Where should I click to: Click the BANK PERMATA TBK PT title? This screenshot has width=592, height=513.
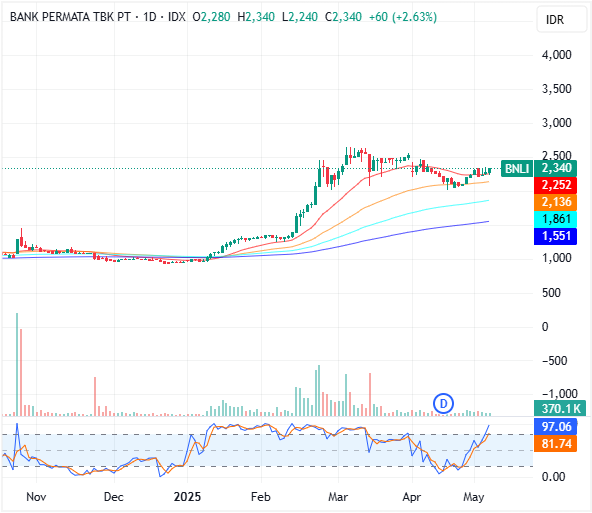click(70, 17)
